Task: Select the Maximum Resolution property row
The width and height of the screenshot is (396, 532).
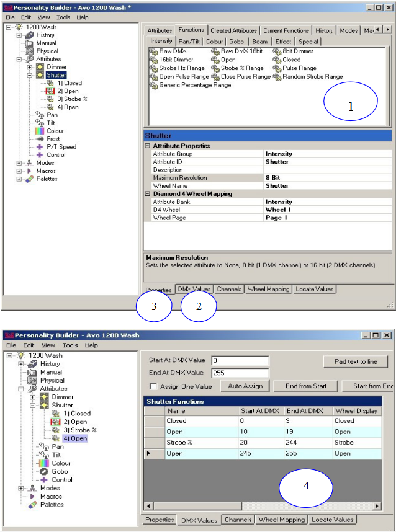Action: pyautogui.click(x=268, y=178)
